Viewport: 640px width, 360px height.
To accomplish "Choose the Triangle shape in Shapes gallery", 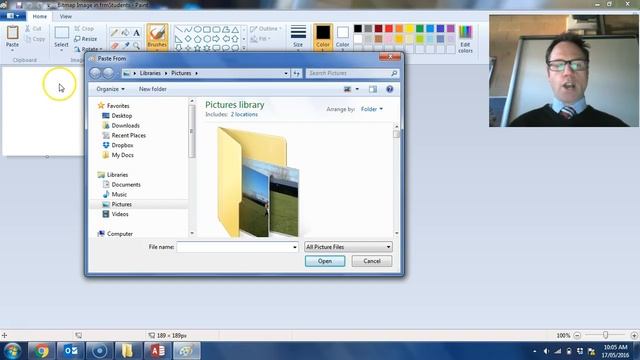I will tap(235, 29).
